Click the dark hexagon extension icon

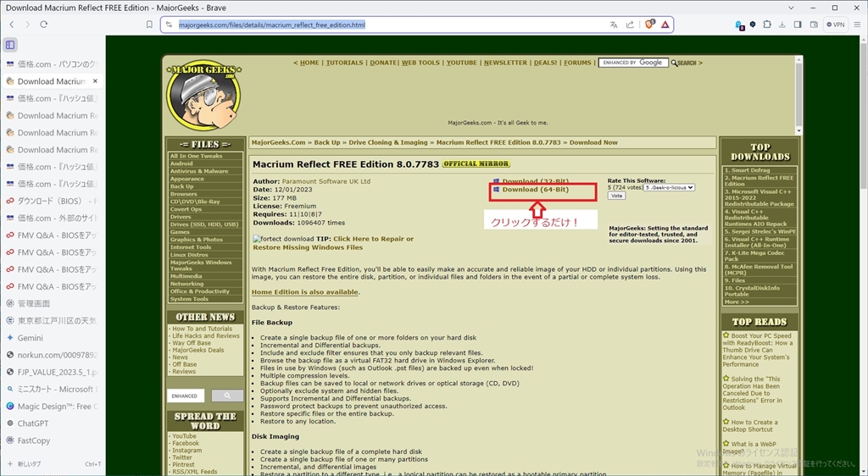(753, 25)
